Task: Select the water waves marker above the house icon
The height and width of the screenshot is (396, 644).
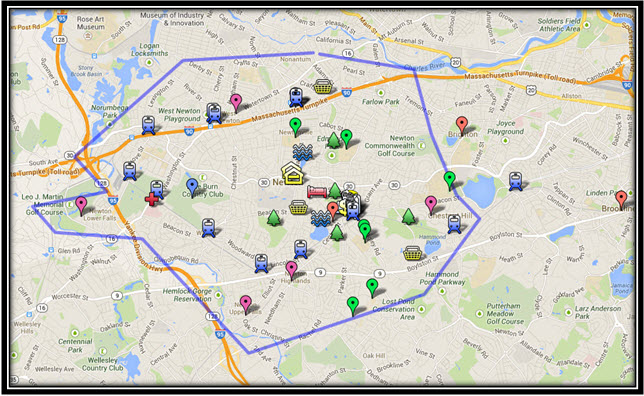Action: (x=303, y=152)
